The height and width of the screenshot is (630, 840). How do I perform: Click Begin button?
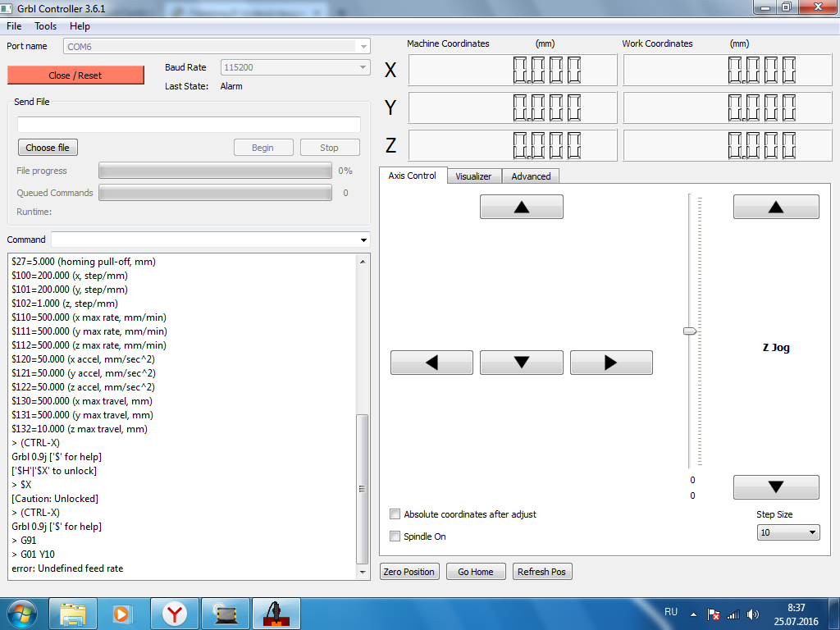point(263,148)
